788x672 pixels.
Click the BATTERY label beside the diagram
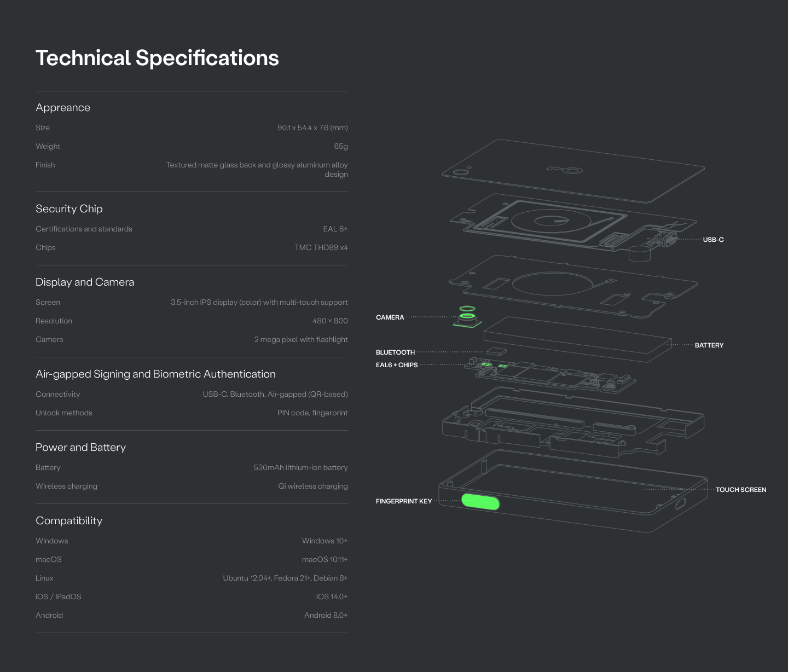709,345
